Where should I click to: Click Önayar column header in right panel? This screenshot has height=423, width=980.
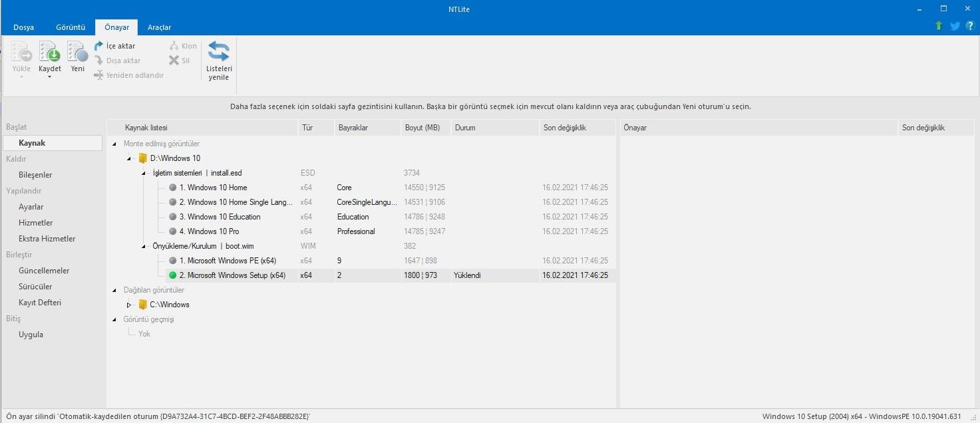[758, 128]
